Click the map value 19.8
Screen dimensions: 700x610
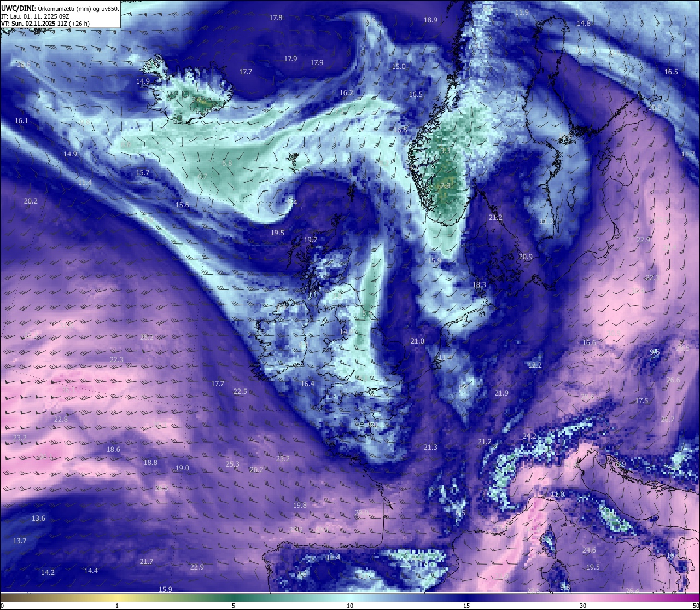tap(300, 506)
